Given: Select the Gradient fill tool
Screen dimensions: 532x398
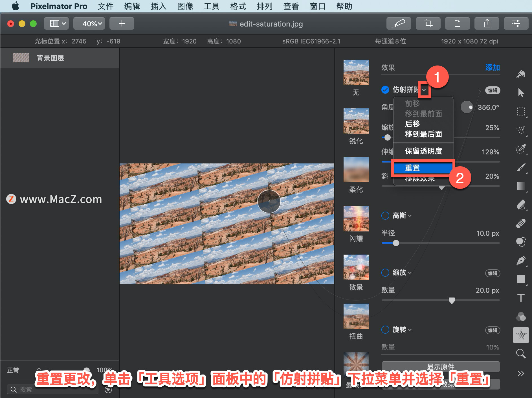Looking at the screenshot, I should tap(521, 186).
